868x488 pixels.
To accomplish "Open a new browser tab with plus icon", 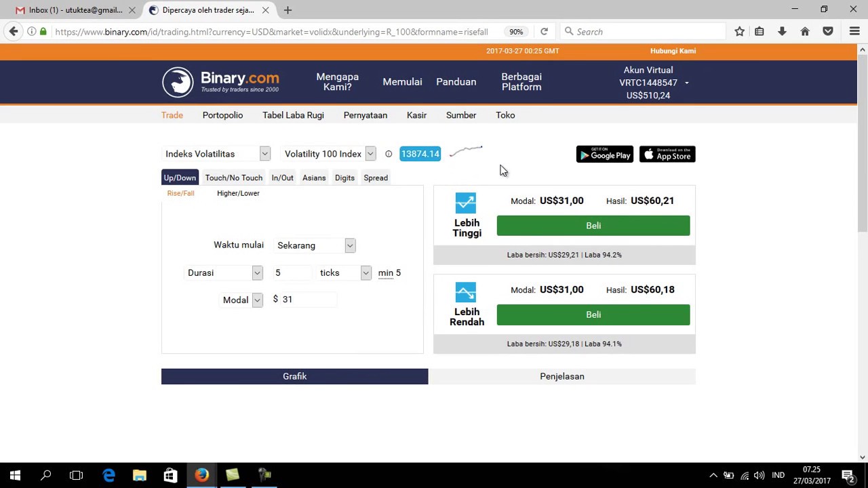I will click(x=288, y=10).
